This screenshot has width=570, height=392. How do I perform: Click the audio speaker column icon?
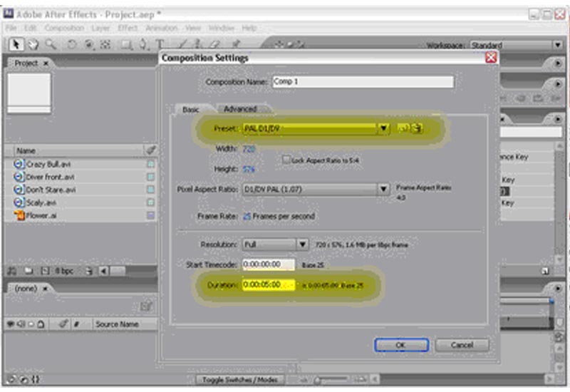21,324
